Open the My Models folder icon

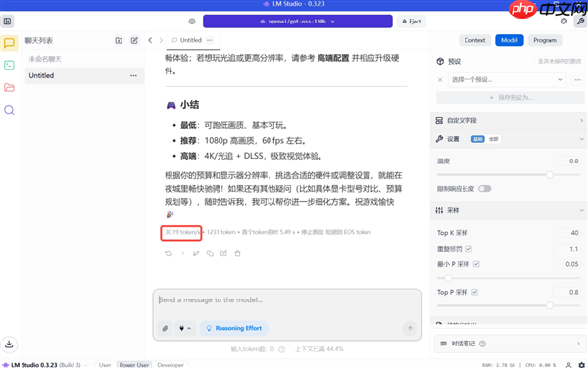click(x=9, y=88)
